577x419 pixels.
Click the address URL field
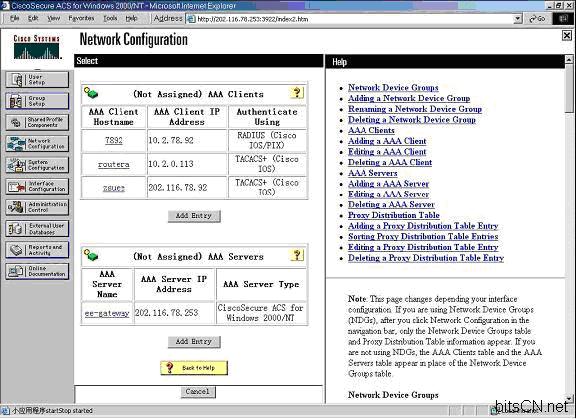coord(354,19)
